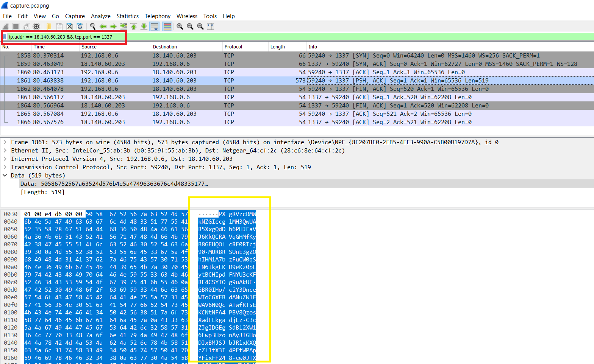The height and width of the screenshot is (364, 594).
Task: Click into the display filter field
Action: click(64, 37)
